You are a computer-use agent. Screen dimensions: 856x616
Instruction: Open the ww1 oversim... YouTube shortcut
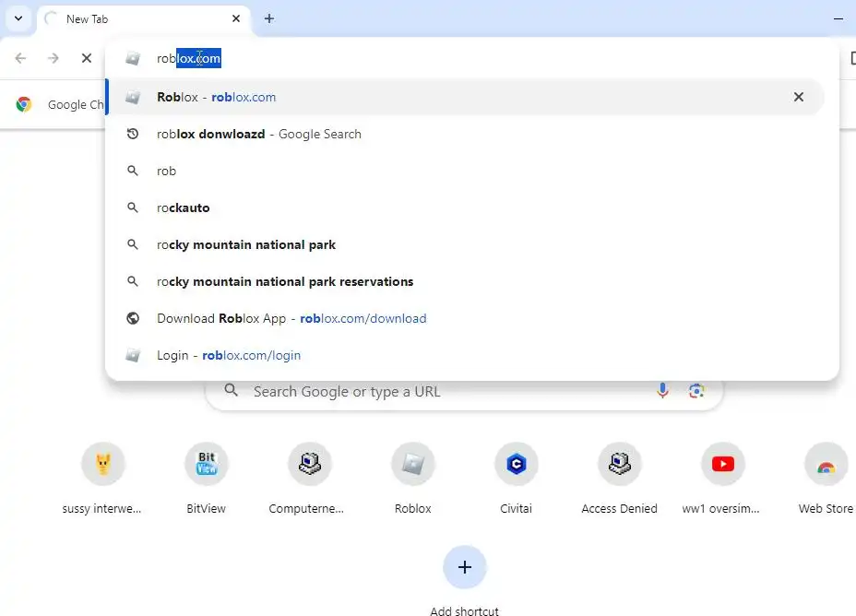coord(723,479)
